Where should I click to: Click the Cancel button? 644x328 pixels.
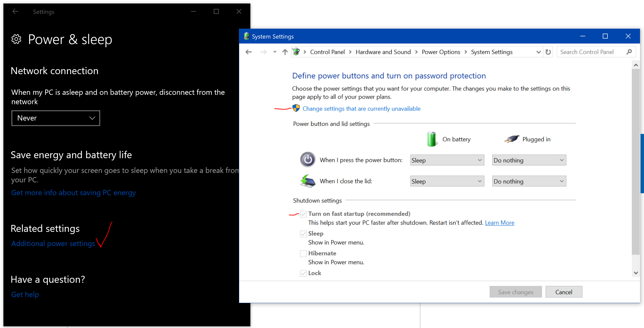coord(564,292)
